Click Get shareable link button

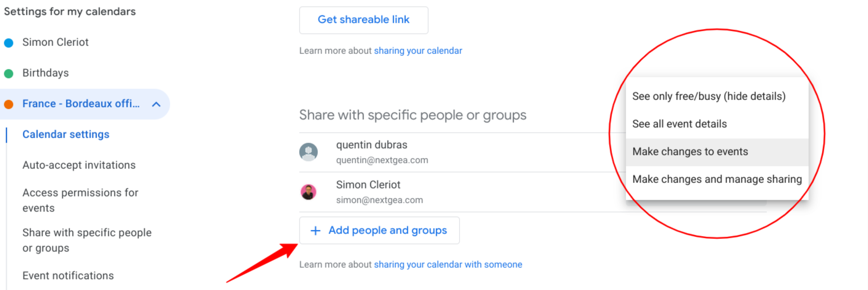[x=364, y=20]
